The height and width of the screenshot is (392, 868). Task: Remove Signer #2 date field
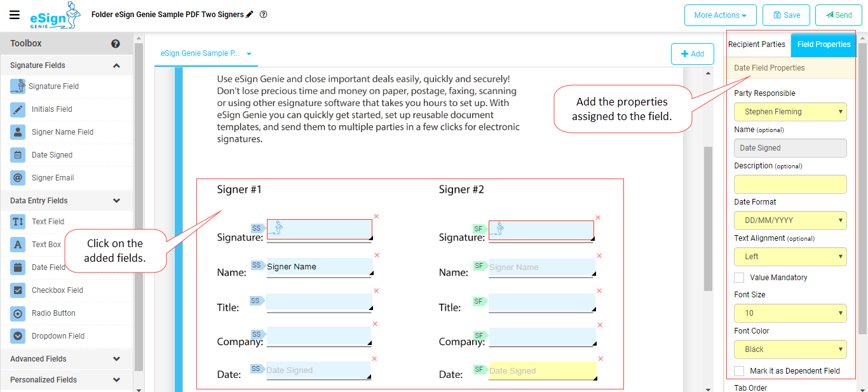coord(600,359)
